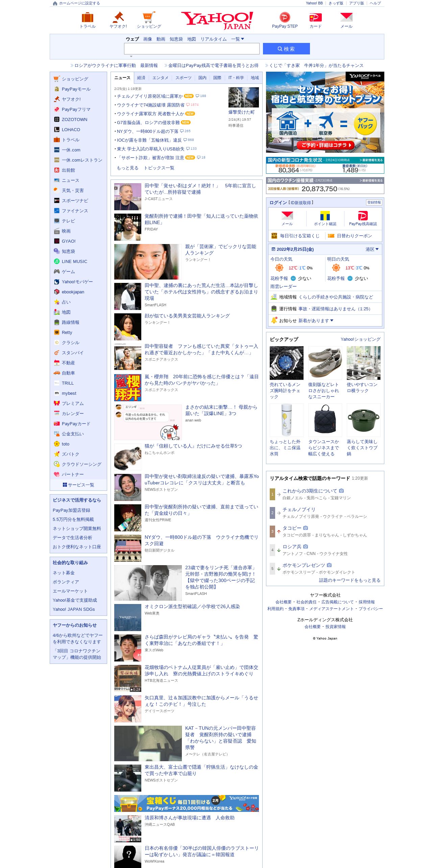The height and width of the screenshot is (868, 434).
Task: Select the リアルタイム search category
Action: coord(214,39)
